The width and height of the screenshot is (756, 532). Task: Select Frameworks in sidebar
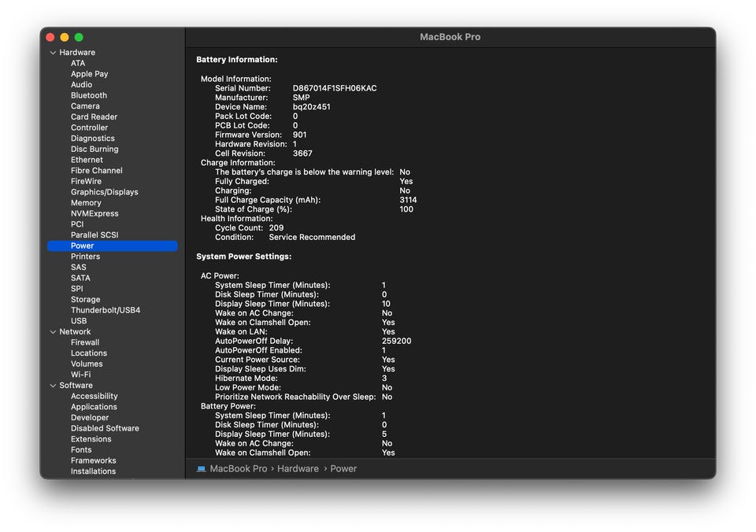point(93,460)
